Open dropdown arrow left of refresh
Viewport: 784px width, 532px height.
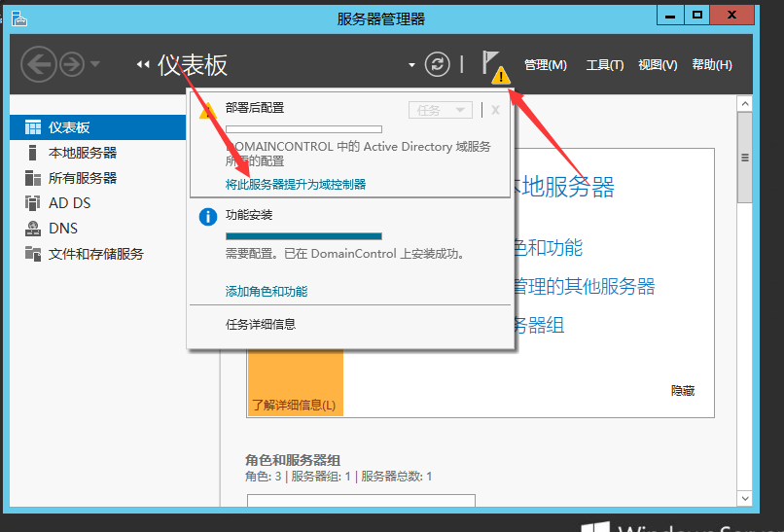pyautogui.click(x=411, y=65)
